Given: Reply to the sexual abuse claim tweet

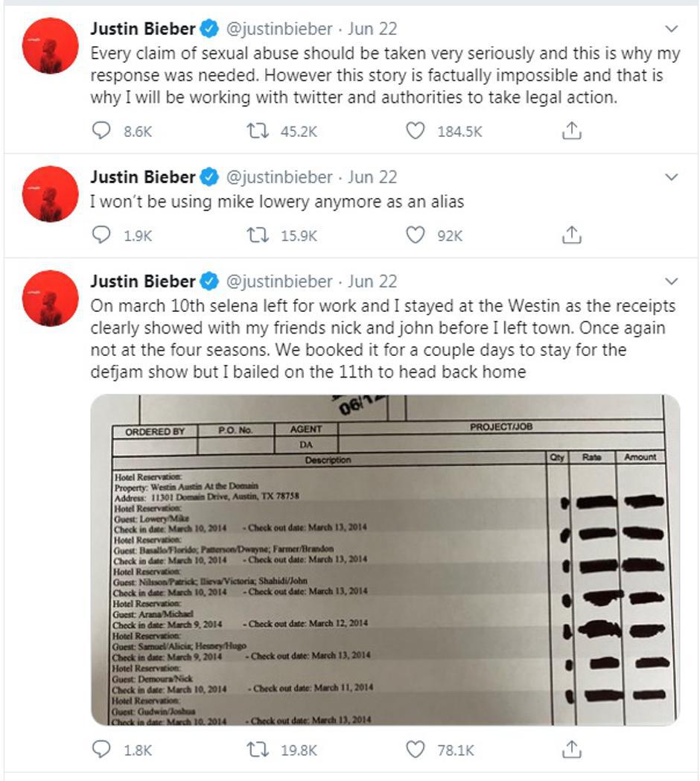Looking at the screenshot, I should 101,132.
